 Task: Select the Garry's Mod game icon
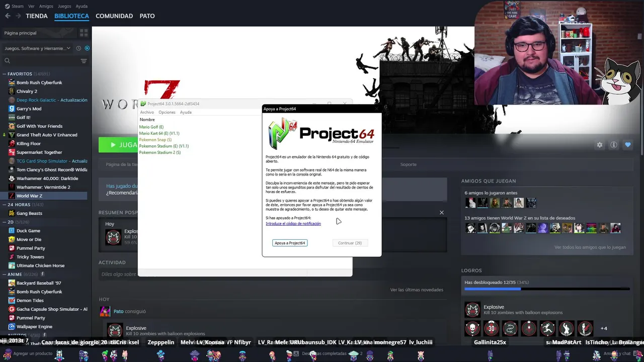[12, 109]
